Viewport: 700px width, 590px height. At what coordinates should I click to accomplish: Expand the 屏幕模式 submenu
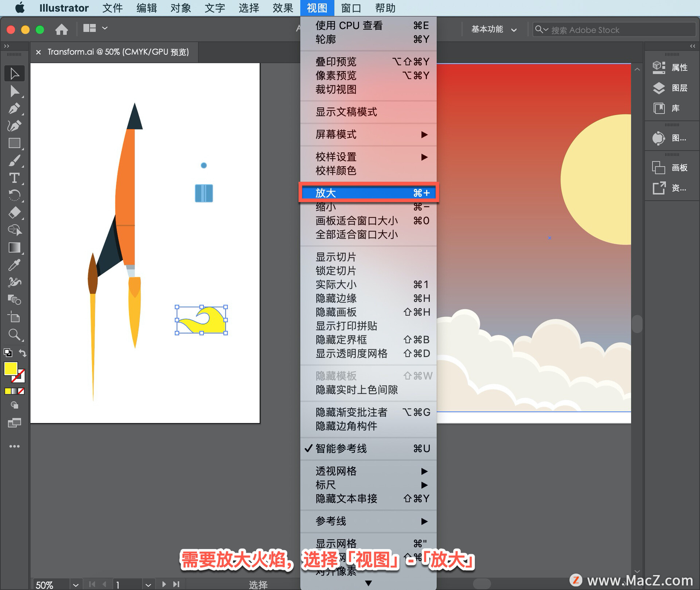[x=368, y=135]
